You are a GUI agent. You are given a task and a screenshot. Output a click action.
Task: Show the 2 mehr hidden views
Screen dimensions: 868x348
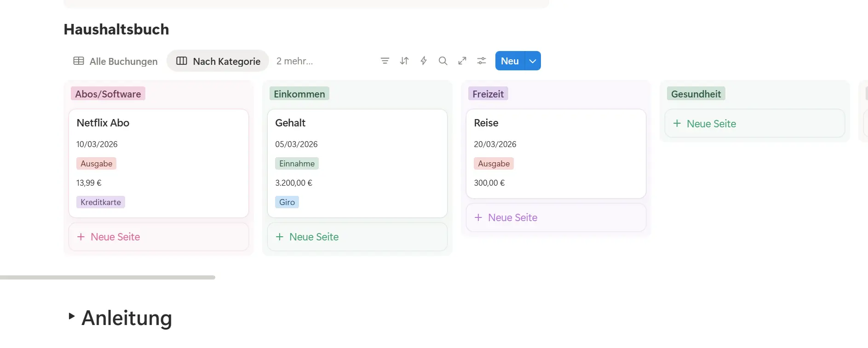[x=294, y=61]
